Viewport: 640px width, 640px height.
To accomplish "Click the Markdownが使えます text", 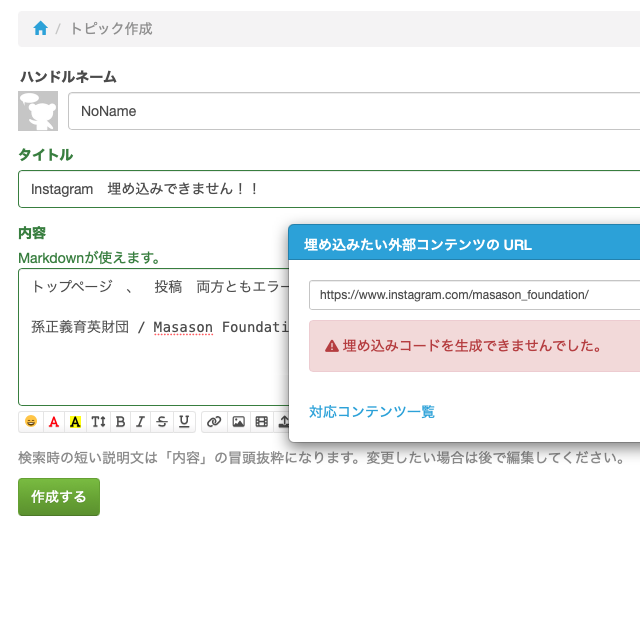I will coord(89,258).
